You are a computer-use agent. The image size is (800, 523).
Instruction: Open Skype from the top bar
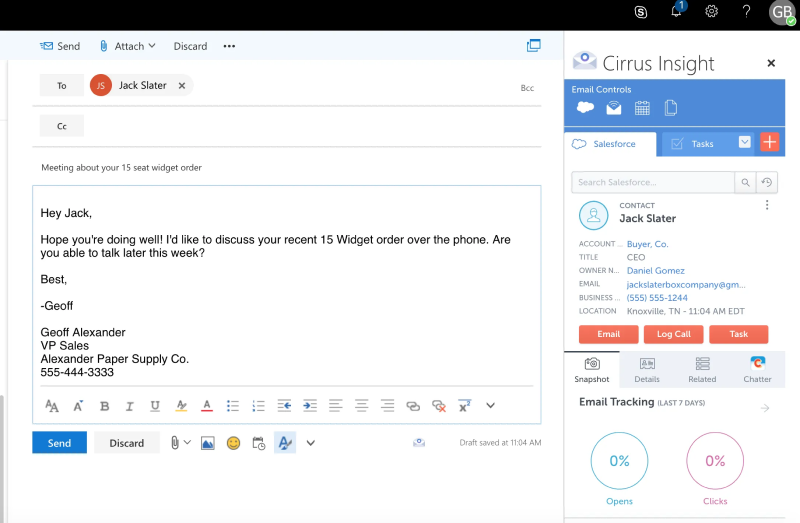pos(640,12)
